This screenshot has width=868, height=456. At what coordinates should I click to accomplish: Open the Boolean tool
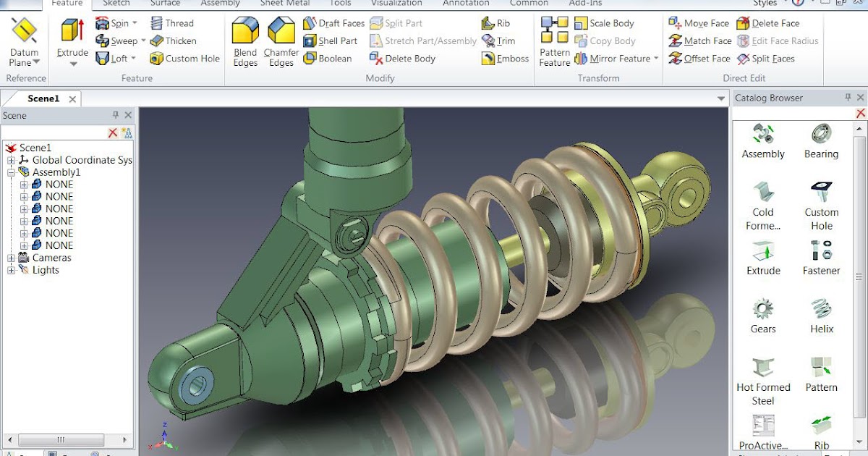pyautogui.click(x=335, y=58)
